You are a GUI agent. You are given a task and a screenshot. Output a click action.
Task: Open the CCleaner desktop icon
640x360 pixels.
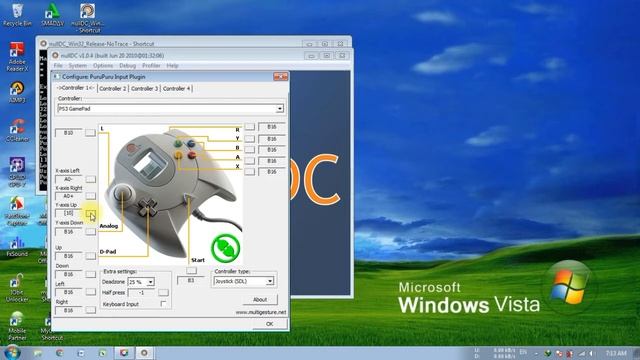[x=17, y=130]
